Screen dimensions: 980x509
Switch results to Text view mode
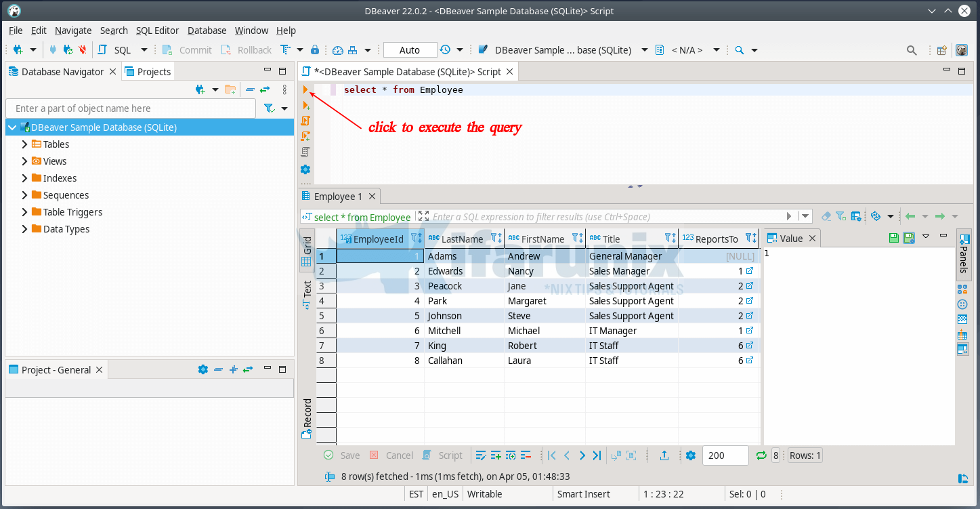(x=307, y=291)
